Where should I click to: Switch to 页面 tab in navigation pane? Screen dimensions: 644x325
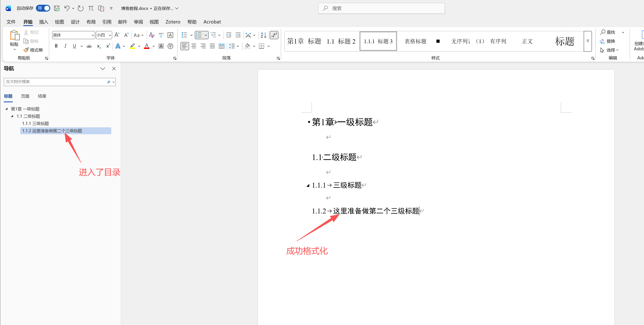[x=25, y=96]
